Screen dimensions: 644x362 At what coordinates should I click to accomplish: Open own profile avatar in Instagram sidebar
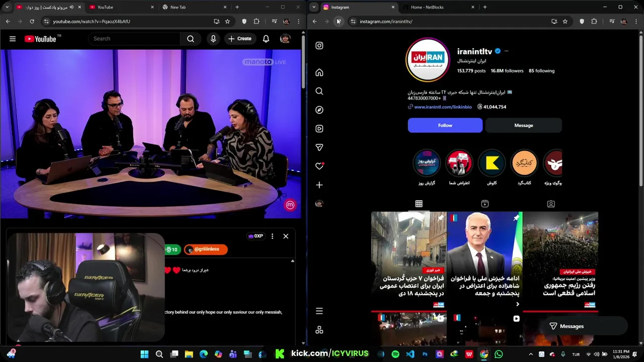[319, 204]
